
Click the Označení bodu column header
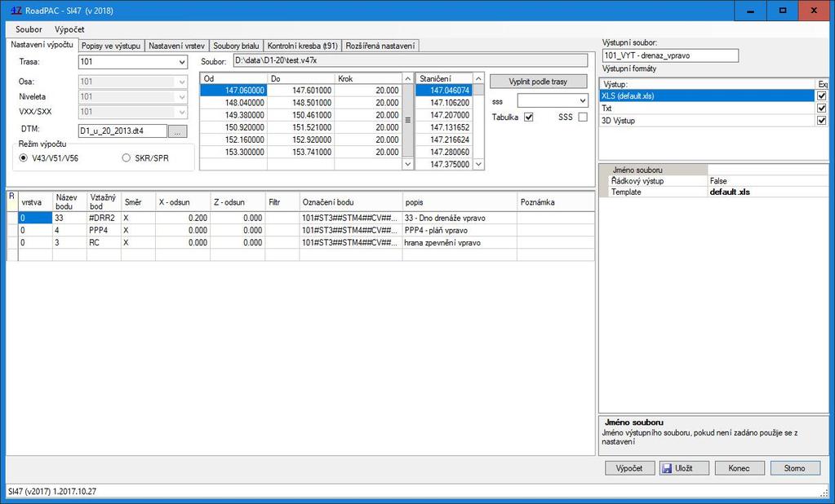click(351, 202)
